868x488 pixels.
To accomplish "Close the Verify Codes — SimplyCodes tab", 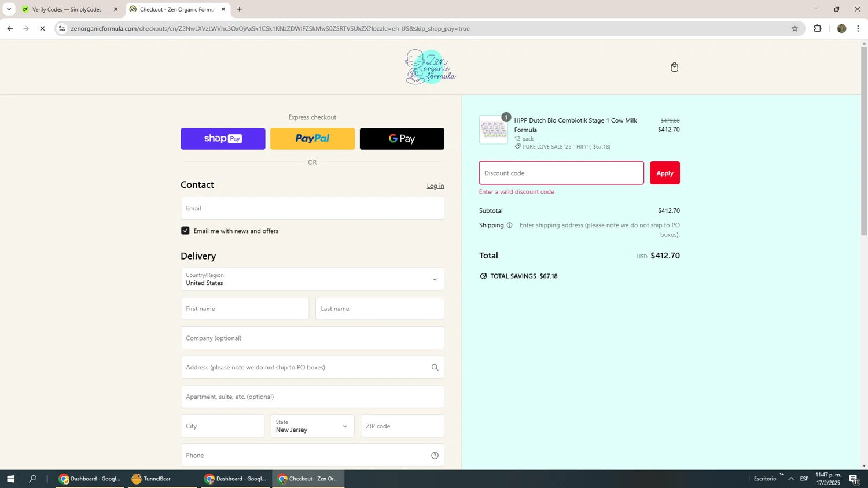I will point(116,9).
